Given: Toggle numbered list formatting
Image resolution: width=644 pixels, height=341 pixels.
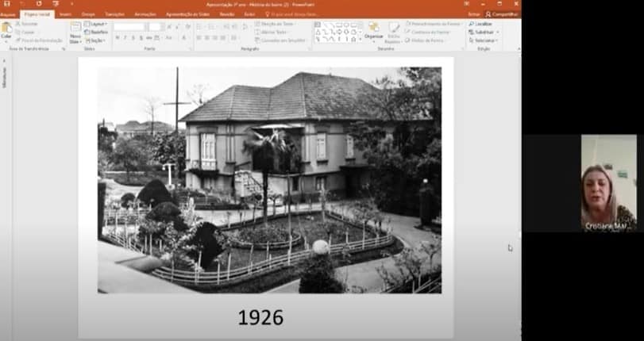Looking at the screenshot, I should coord(213,27).
